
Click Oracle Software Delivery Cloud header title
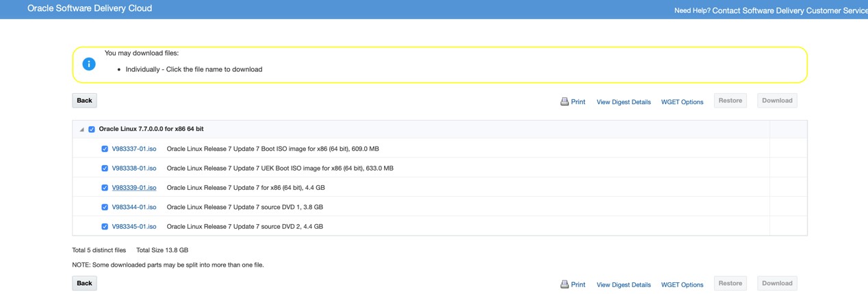point(90,8)
